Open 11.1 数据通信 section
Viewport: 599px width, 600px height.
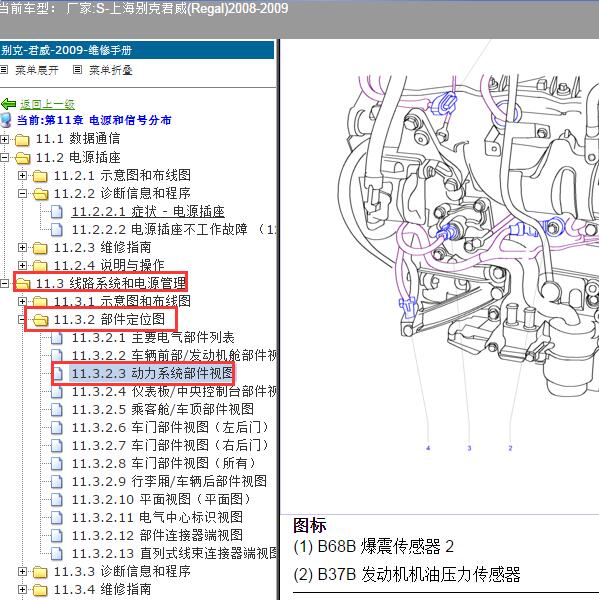coord(78,139)
